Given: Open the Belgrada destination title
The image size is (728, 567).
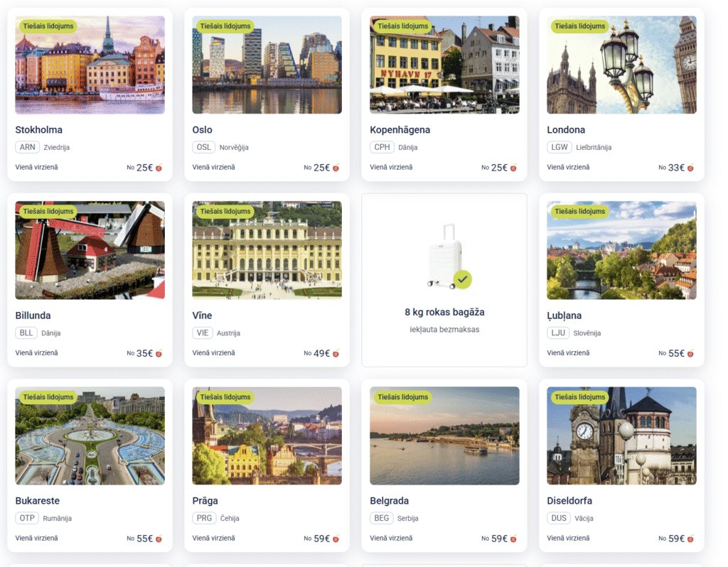Looking at the screenshot, I should pos(389,501).
